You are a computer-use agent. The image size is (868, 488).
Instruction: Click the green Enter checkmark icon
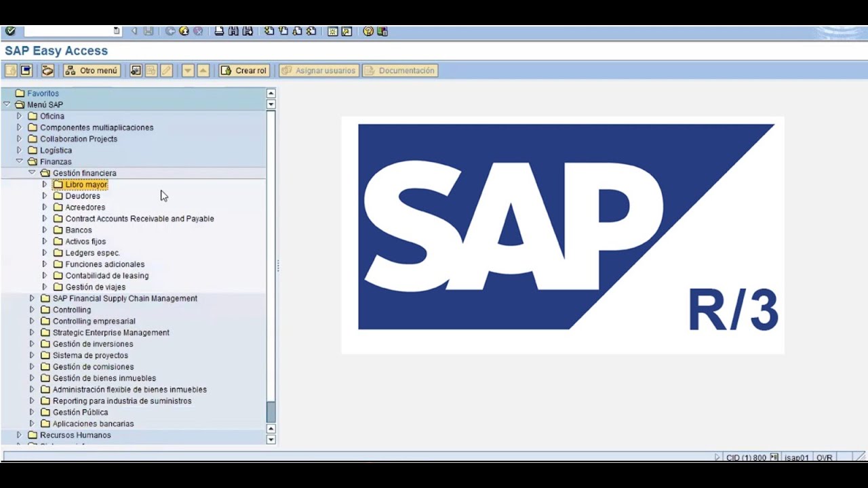click(10, 31)
